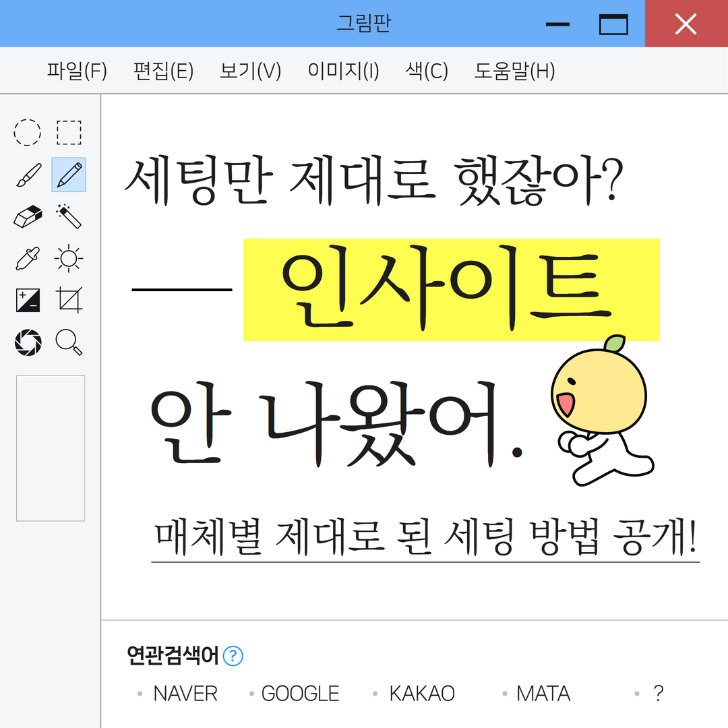Viewport: 728px width, 728px height.
Task: Click the question mark search term
Action: [658, 694]
